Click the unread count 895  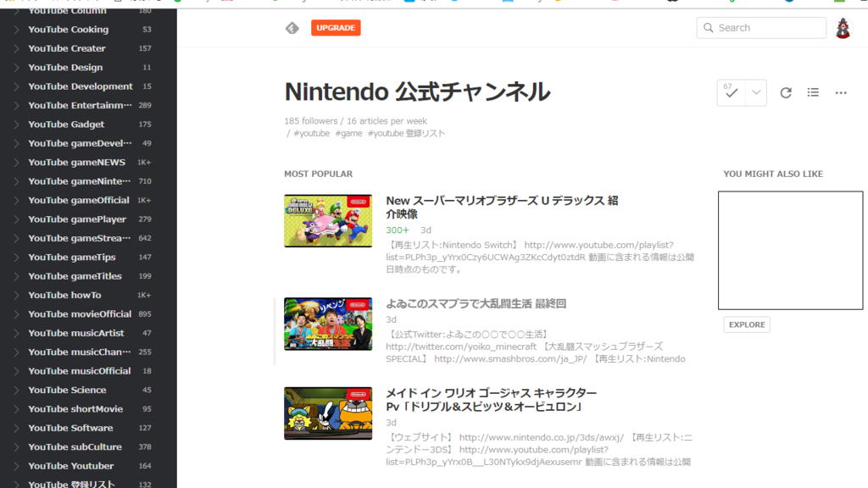[x=145, y=314]
